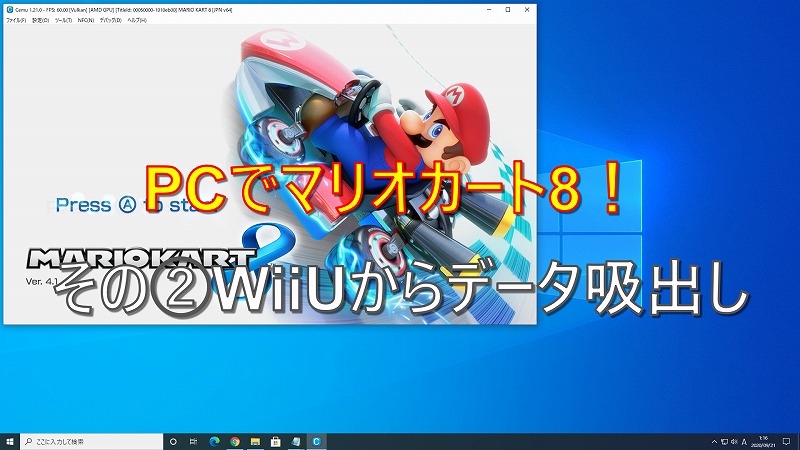Viewport: 800px width, 450px height.
Task: Click the Mario Kart 8 game screen
Action: 270,174
